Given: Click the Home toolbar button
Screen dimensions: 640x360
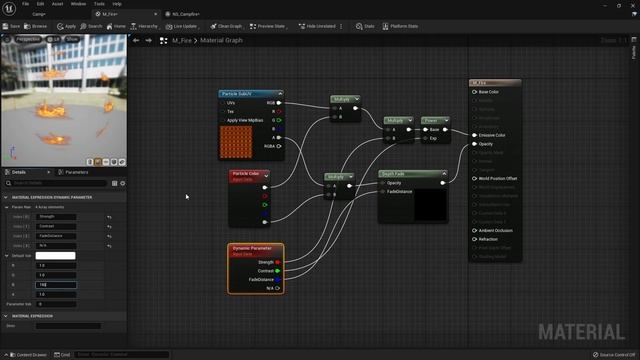Looking at the screenshot, I should (116, 26).
